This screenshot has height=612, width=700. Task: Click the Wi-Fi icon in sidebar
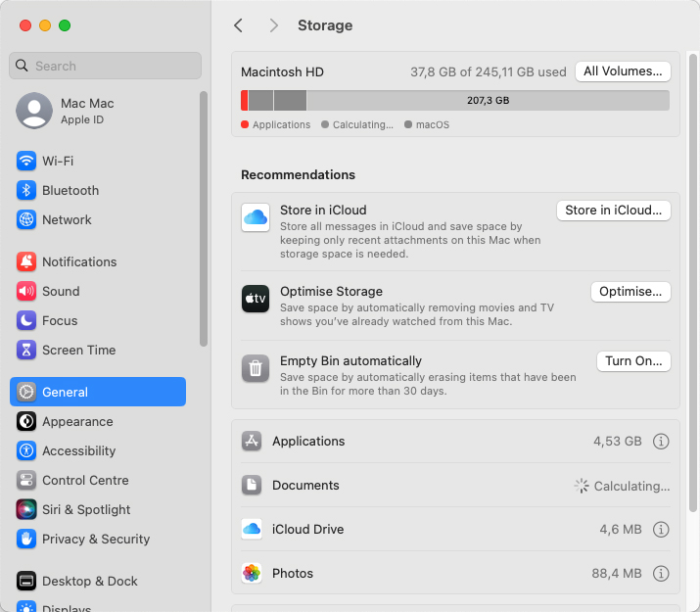(26, 161)
